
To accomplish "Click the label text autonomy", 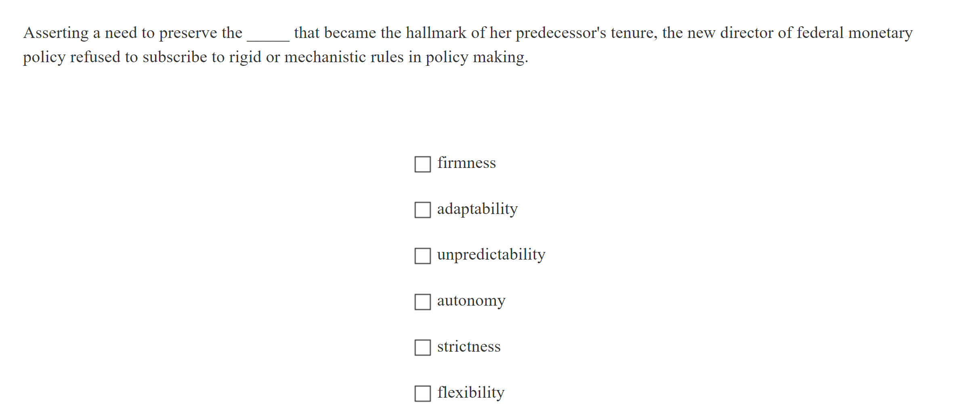I will pyautogui.click(x=471, y=300).
